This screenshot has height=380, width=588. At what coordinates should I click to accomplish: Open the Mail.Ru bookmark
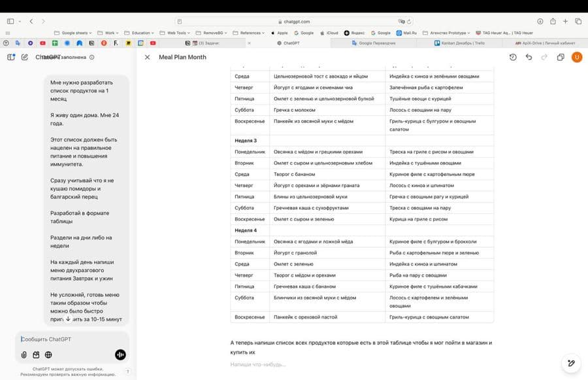406,33
